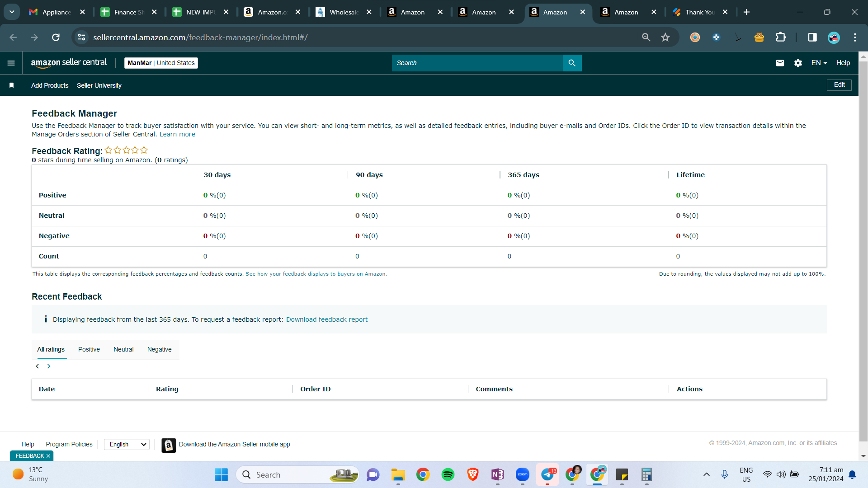The image size is (868, 488).
Task: Open Program Policies footer link
Action: pos(69,444)
